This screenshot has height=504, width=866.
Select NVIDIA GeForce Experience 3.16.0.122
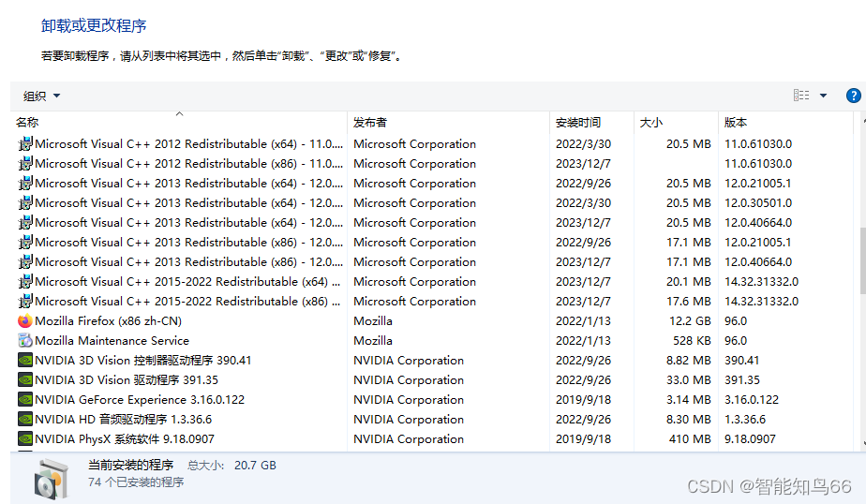click(140, 400)
